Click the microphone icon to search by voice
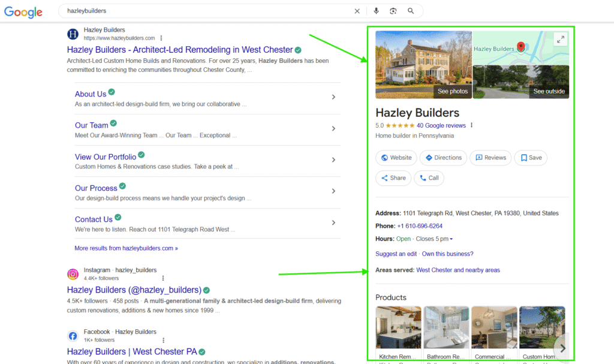 tap(375, 10)
